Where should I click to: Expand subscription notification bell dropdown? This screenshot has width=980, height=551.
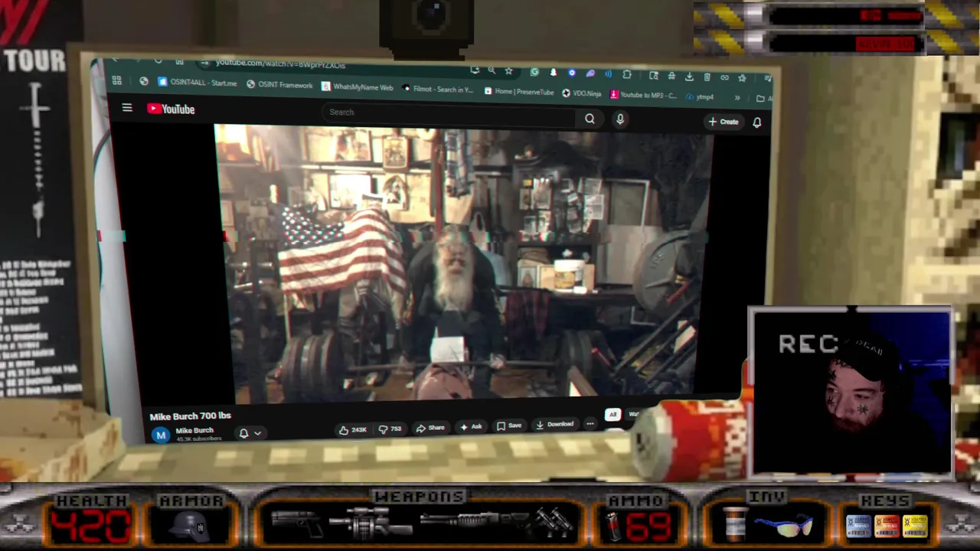pos(250,433)
